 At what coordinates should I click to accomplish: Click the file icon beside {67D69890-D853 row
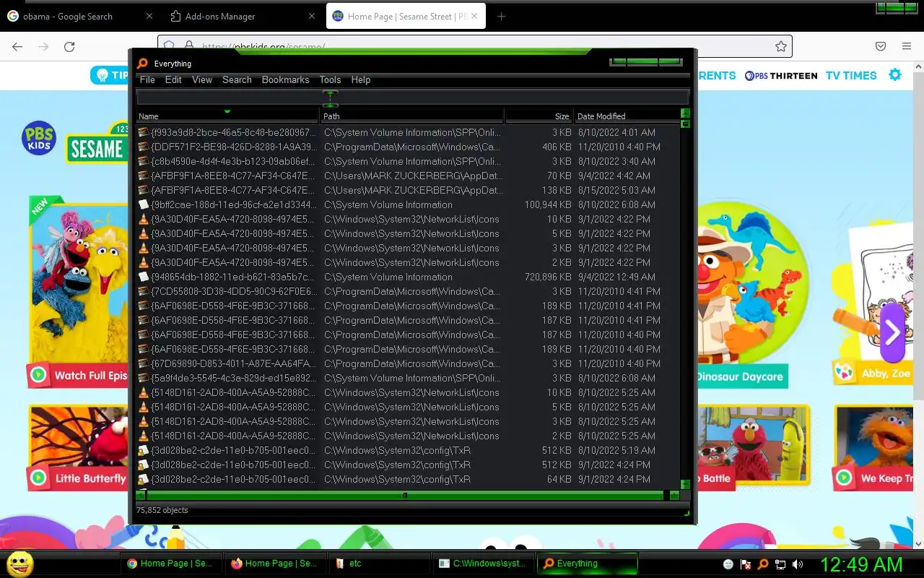[144, 363]
